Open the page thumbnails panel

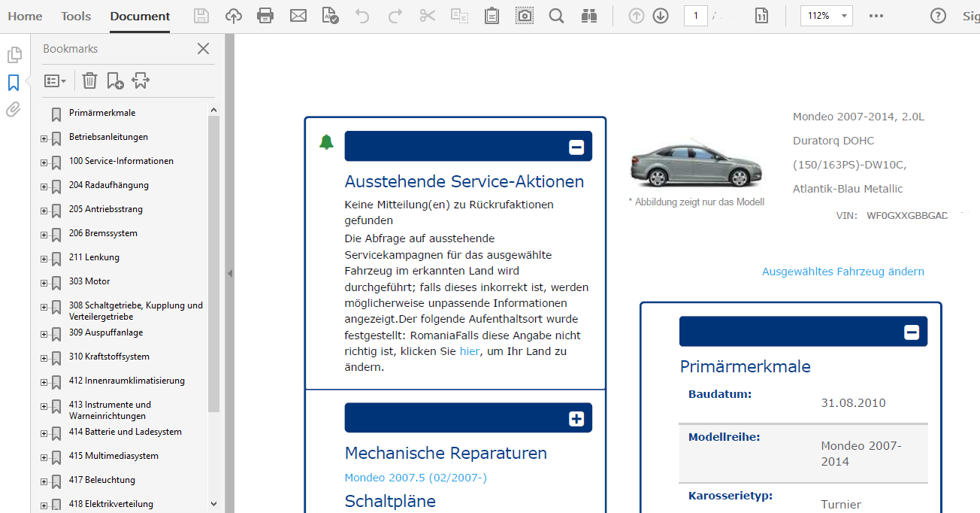click(x=14, y=55)
